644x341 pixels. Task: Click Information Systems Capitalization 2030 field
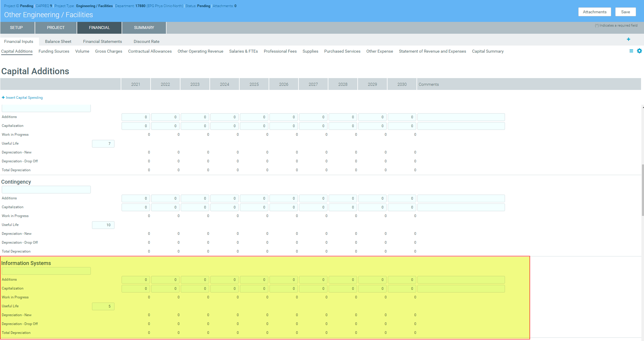click(402, 289)
